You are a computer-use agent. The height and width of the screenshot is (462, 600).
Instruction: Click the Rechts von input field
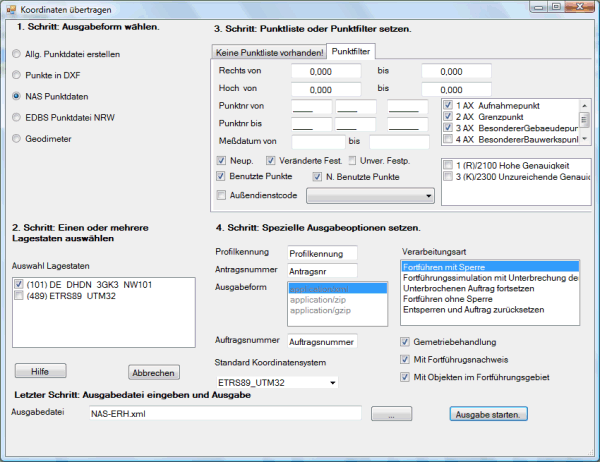coord(326,71)
